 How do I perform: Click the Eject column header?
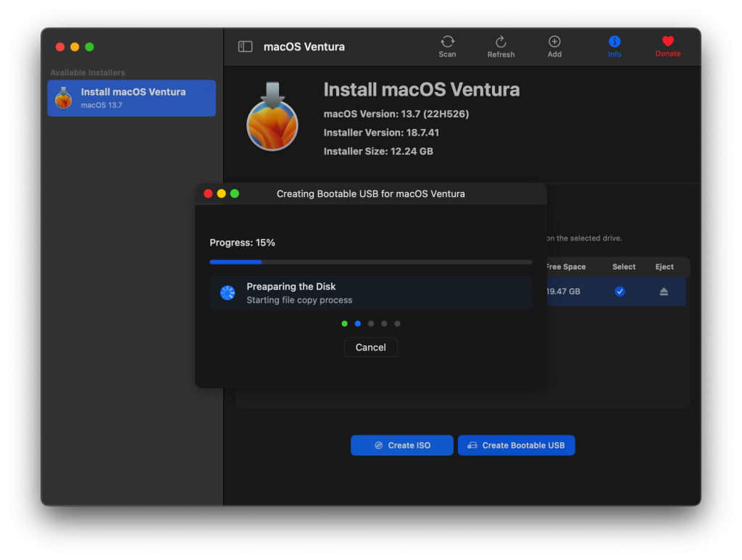pyautogui.click(x=664, y=267)
